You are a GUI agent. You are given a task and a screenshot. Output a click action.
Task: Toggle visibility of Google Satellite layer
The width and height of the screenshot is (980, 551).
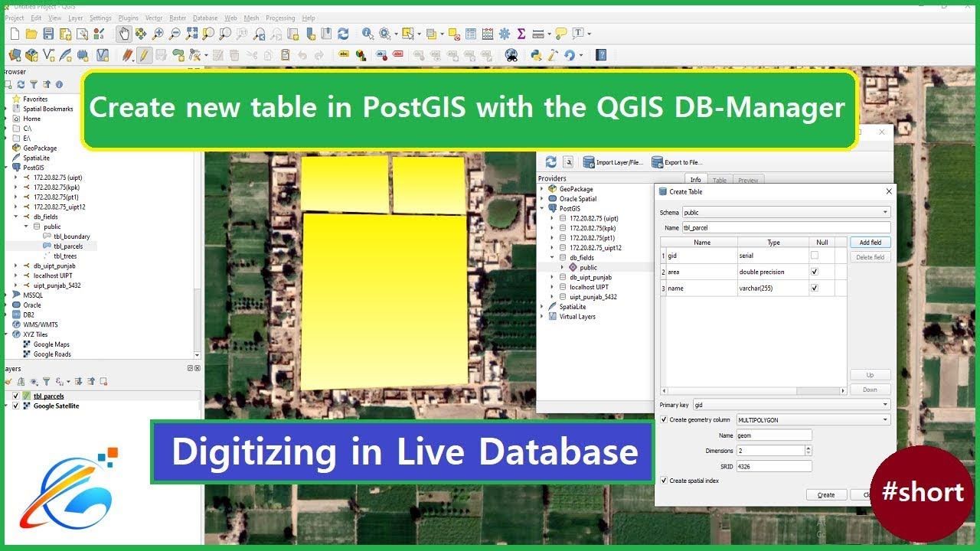[x=16, y=406]
